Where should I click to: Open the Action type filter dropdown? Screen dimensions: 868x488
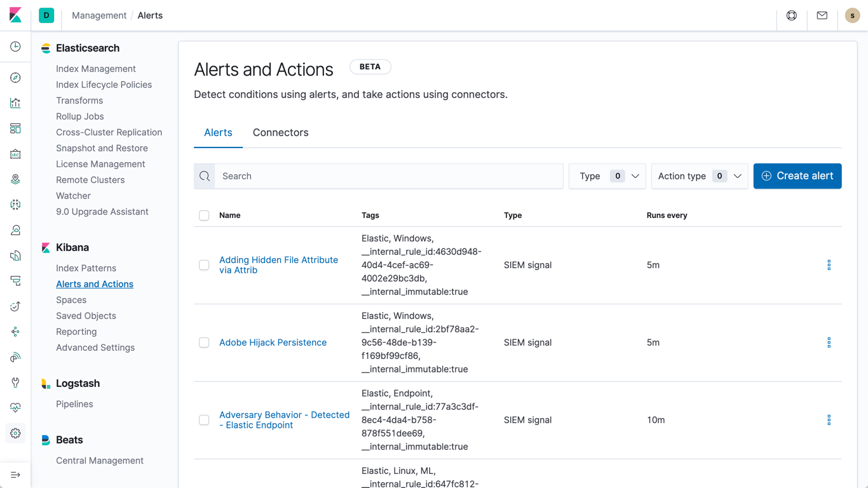pos(700,176)
